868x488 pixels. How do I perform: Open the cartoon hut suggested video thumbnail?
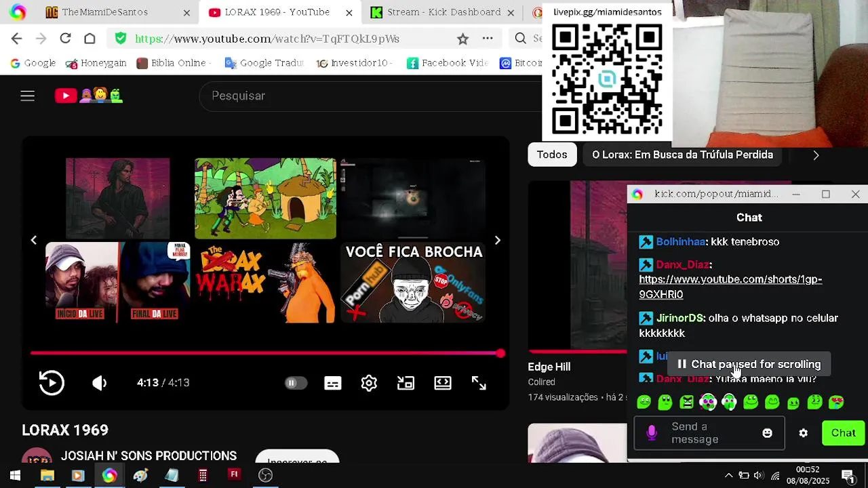[x=265, y=198]
